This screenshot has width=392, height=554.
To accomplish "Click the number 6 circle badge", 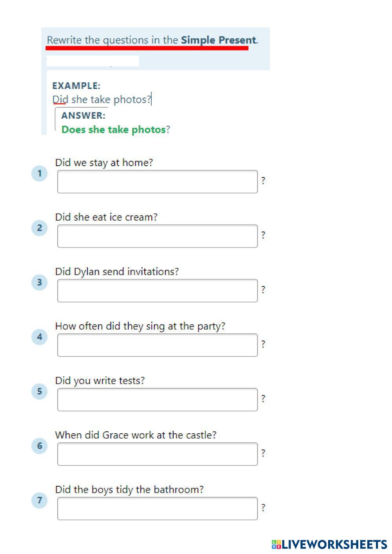I will coord(39,445).
